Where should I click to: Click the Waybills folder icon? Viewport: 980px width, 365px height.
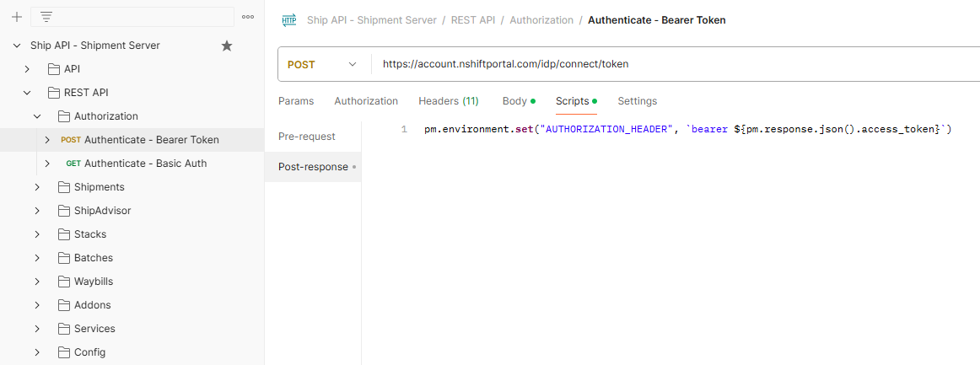[63, 282]
